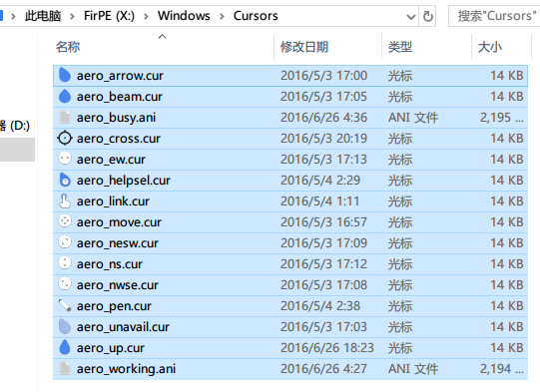Click the 搜索"Cursors" search field
This screenshot has width=540, height=392.
(494, 16)
